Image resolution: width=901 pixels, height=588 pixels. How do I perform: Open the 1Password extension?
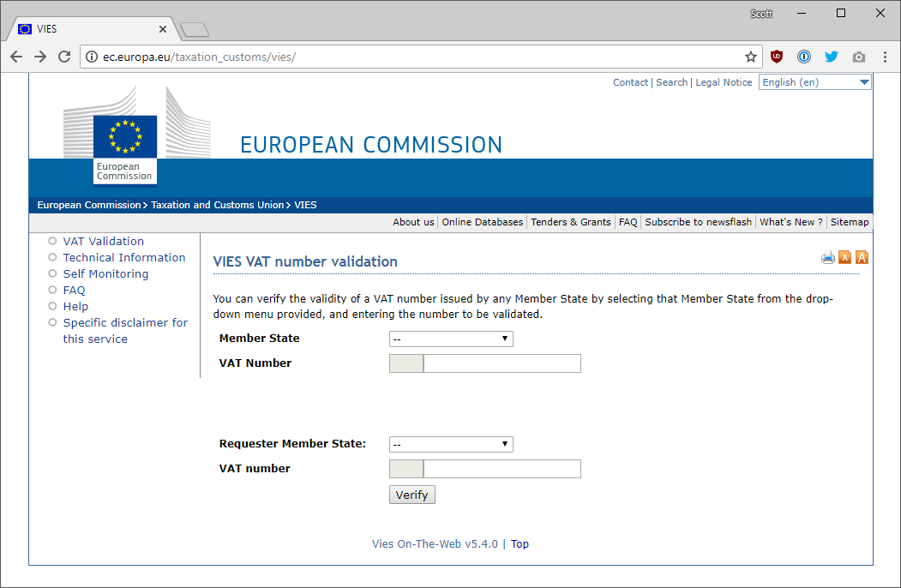point(803,57)
